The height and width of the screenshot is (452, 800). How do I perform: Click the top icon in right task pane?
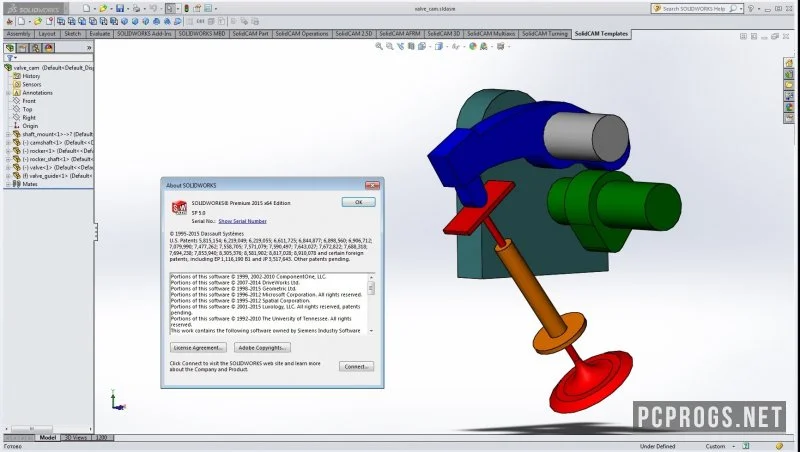[x=789, y=63]
